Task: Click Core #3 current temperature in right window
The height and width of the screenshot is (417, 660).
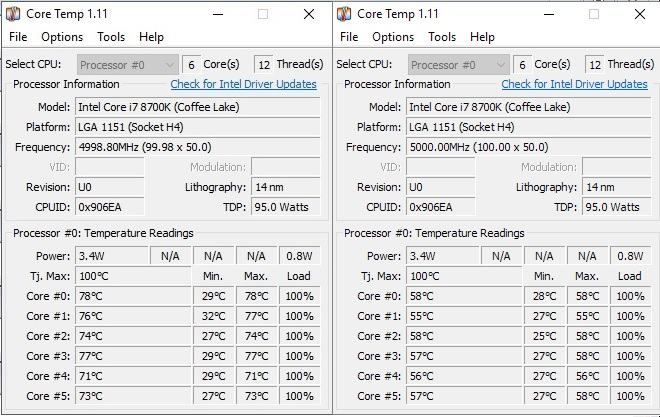Action: coord(464,356)
